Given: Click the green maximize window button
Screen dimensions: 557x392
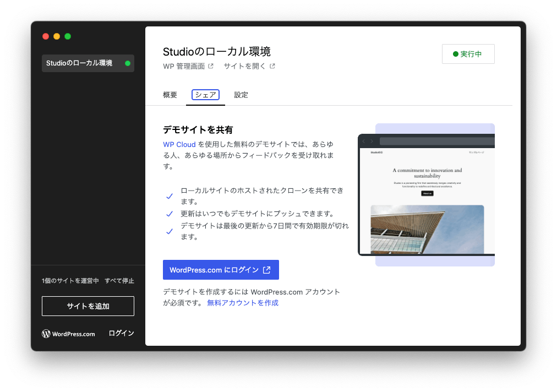Looking at the screenshot, I should pyautogui.click(x=68, y=36).
